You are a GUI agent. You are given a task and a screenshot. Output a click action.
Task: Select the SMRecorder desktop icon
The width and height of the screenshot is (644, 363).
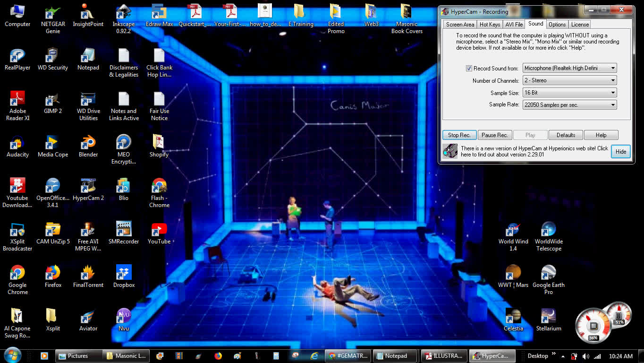[x=124, y=233]
